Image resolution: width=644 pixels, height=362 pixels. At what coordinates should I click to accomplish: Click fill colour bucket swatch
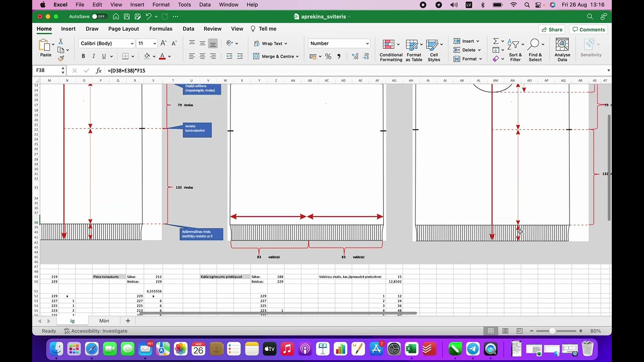147,56
